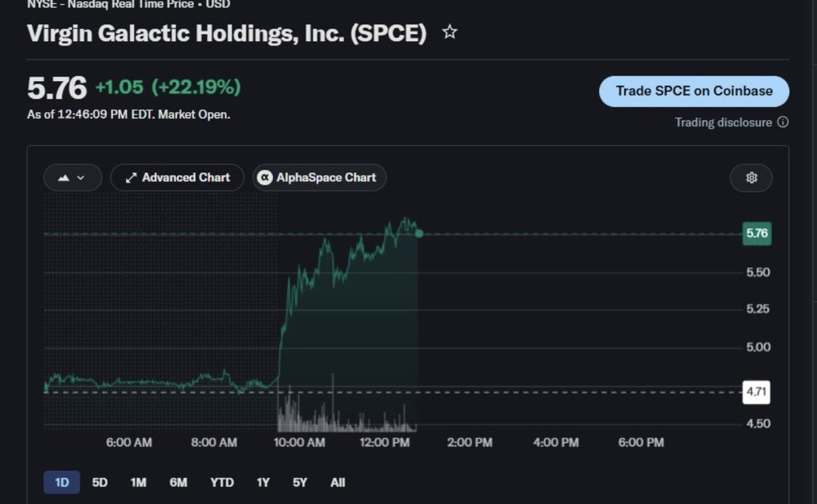
Task: Switch to the 5D time range
Action: point(100,482)
